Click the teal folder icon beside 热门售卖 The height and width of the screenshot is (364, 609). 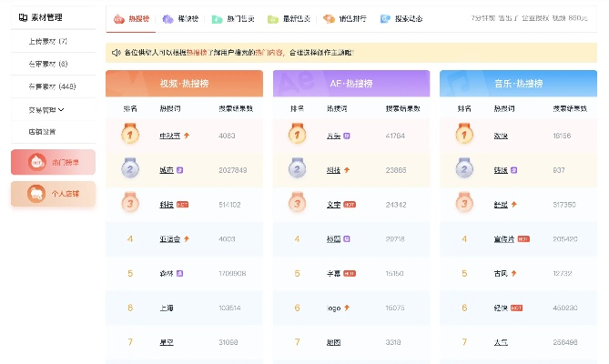[x=217, y=19]
